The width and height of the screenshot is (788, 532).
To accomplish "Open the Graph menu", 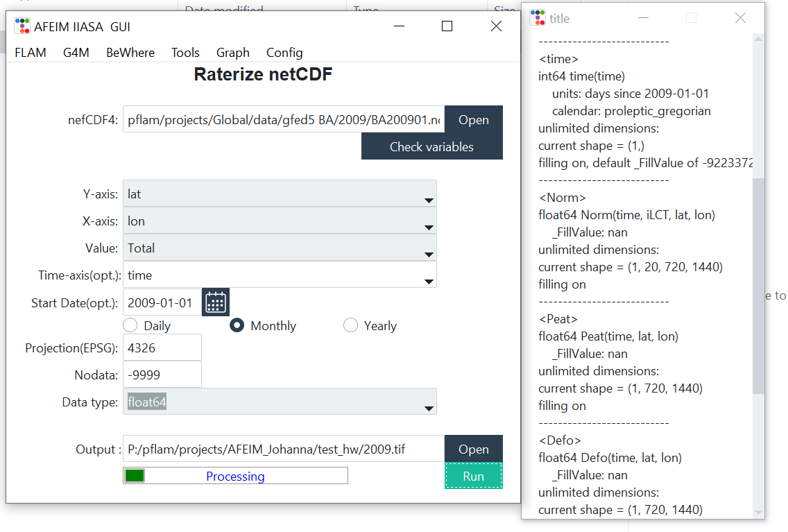I will 233,53.
